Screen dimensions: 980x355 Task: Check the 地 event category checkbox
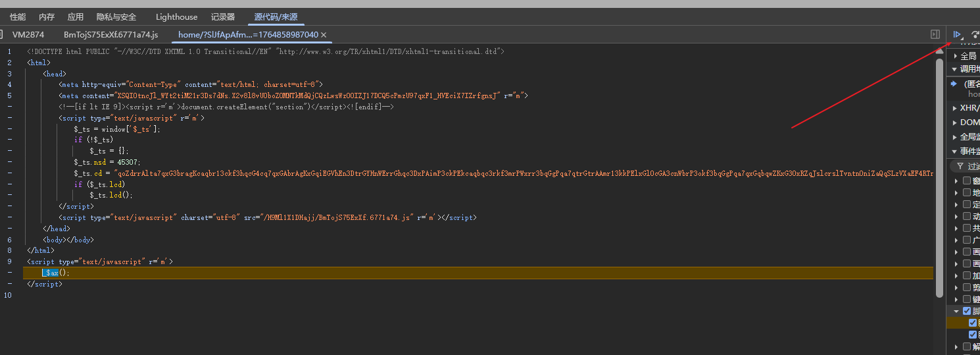(966, 192)
